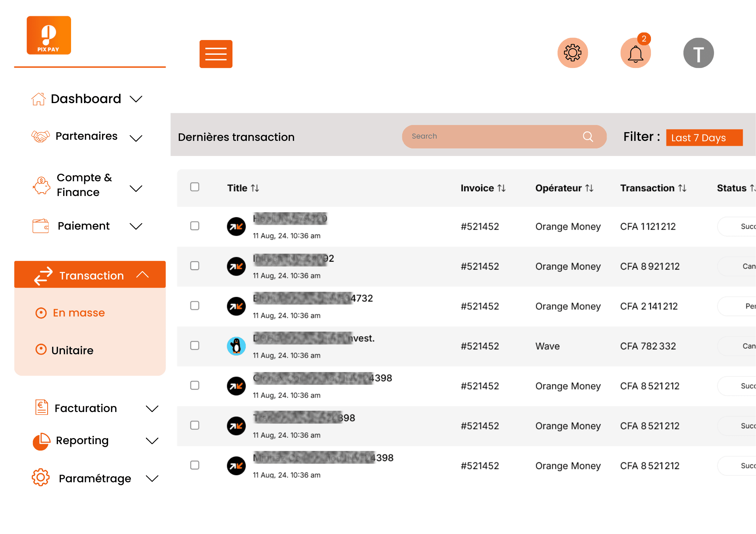Open the Compte & Finance menu item
The image size is (756, 534).
84,185
